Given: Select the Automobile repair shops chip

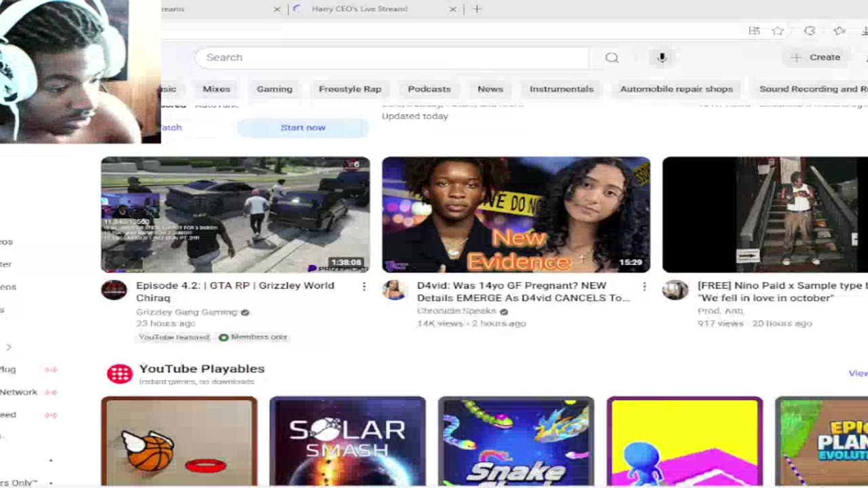Looking at the screenshot, I should coord(676,89).
